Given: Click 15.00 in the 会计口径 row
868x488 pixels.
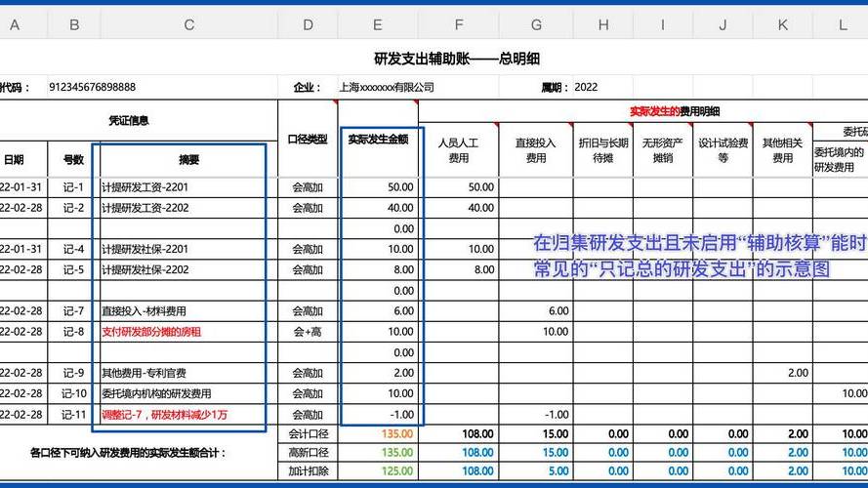Looking at the screenshot, I should pyautogui.click(x=556, y=434).
